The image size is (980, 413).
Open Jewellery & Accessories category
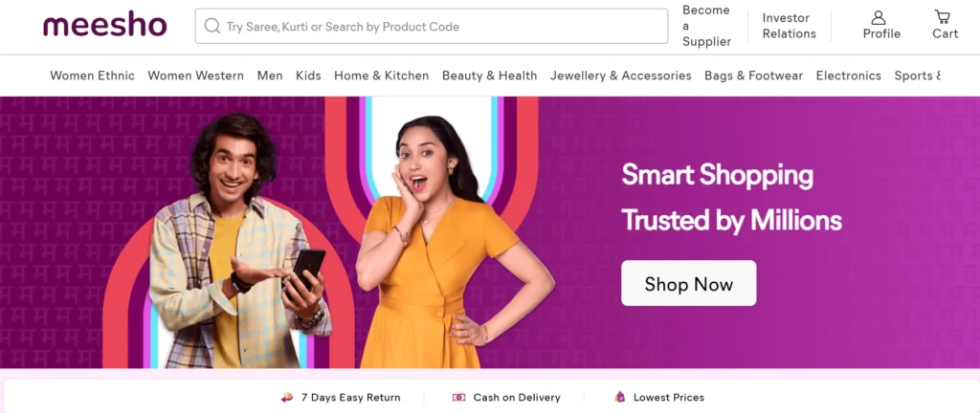pyautogui.click(x=620, y=76)
